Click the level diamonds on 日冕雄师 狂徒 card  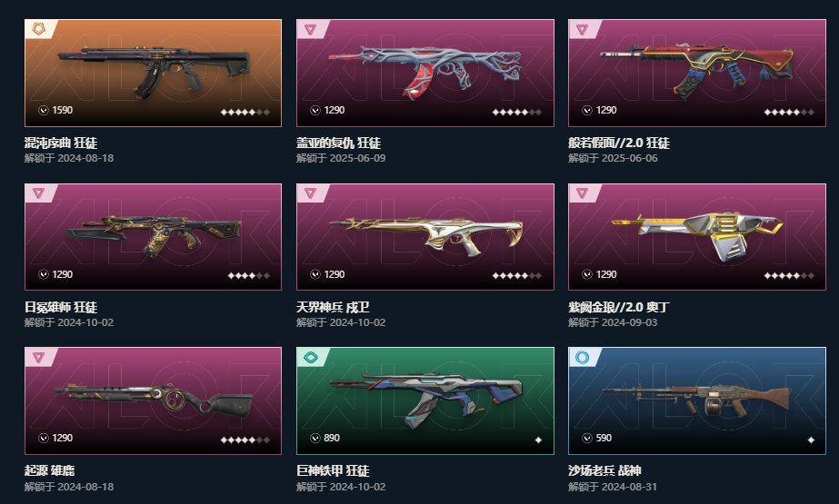pyautogui.click(x=249, y=276)
